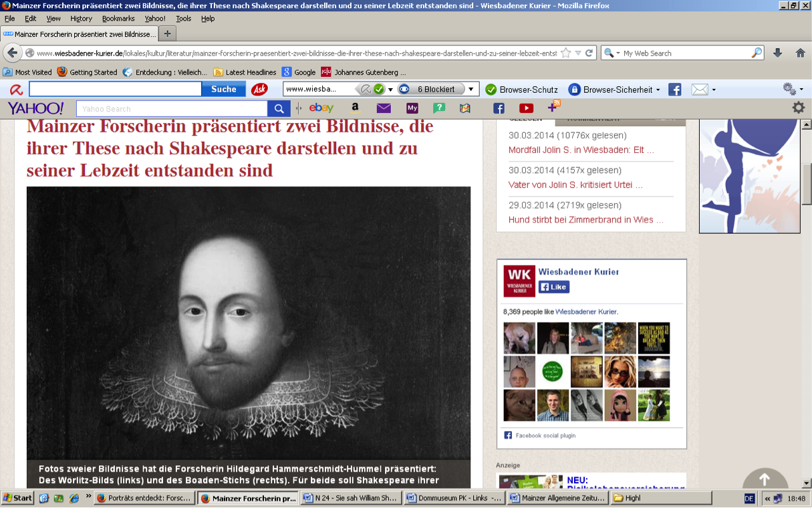Open YouTube icon in Yahoo toolbar
The width and height of the screenshot is (812, 508).
527,108
